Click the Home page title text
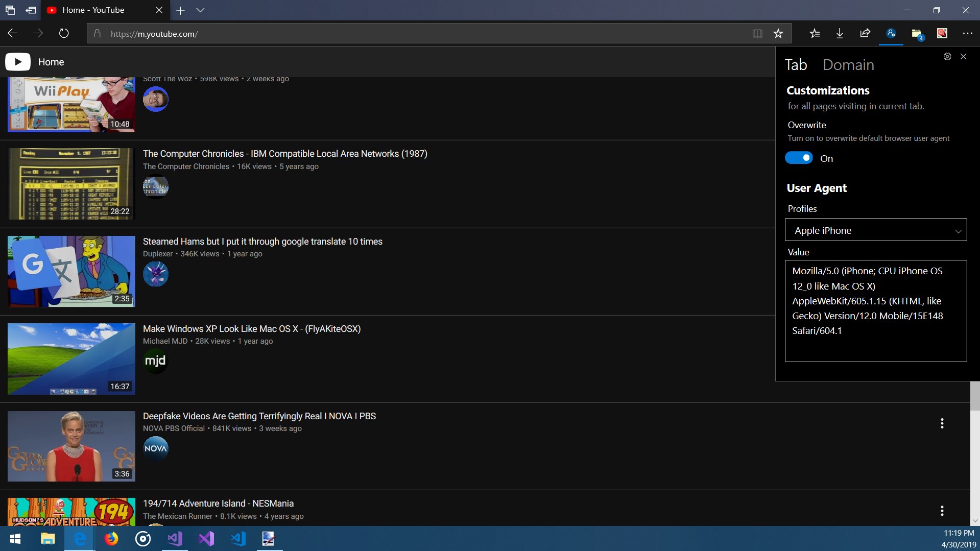 click(x=51, y=62)
